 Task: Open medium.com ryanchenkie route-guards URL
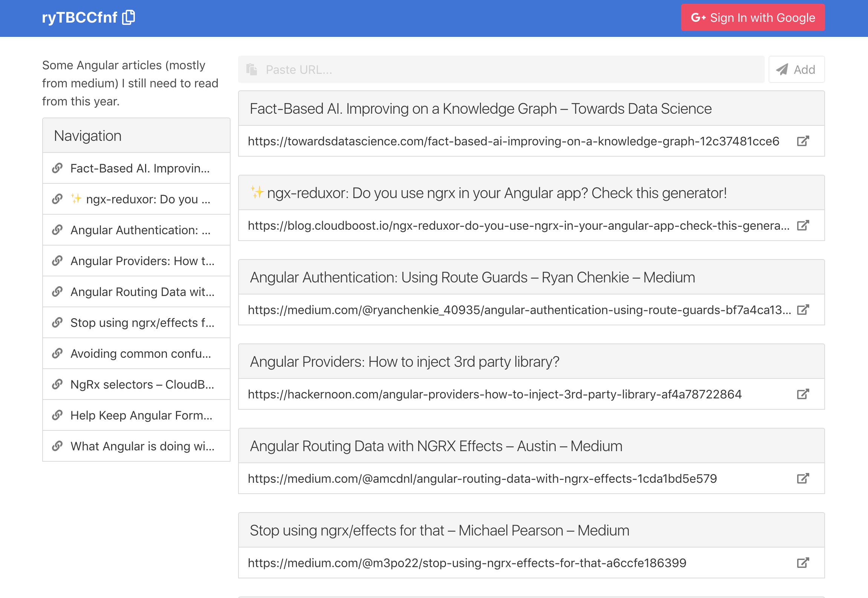coord(520,310)
